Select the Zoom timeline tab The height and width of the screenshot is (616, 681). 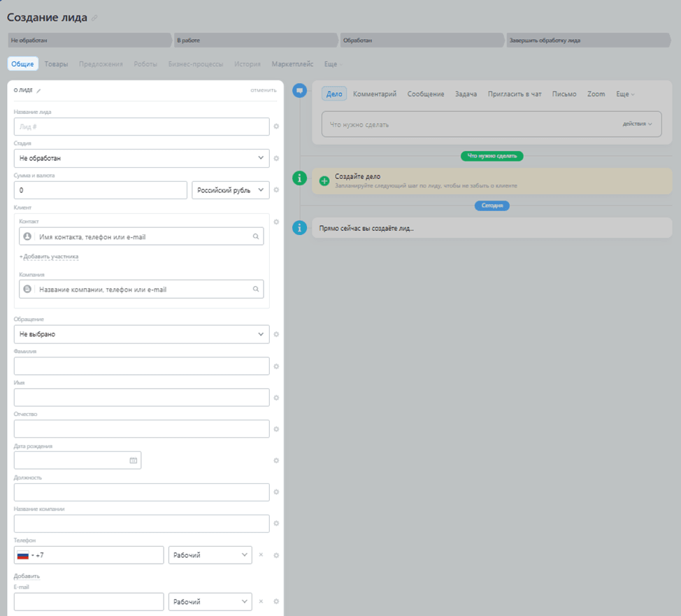tap(596, 94)
